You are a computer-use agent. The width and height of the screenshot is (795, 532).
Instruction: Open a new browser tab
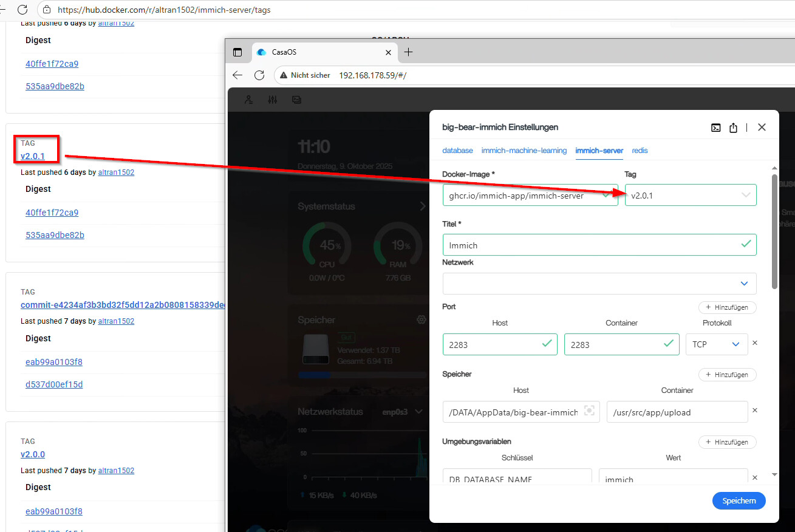click(x=408, y=52)
